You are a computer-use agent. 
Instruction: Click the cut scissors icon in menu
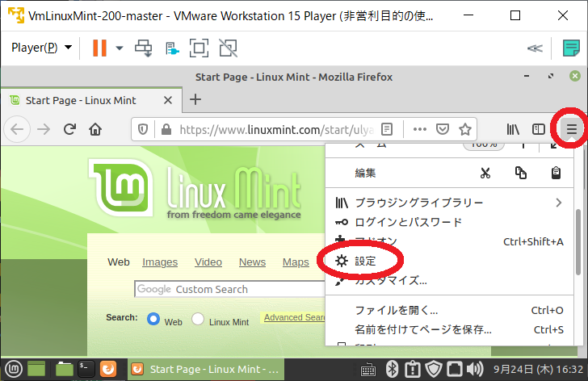pos(485,173)
